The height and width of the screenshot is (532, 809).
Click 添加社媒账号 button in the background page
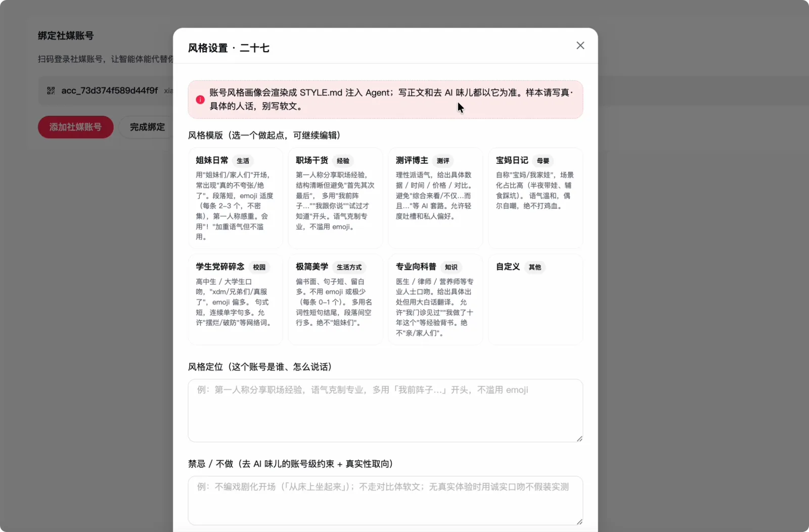pos(75,127)
